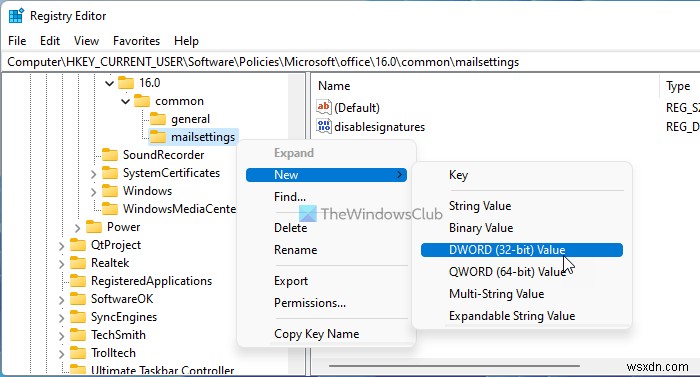The width and height of the screenshot is (700, 377).
Task: Click the registry path address bar
Action: pos(350,62)
